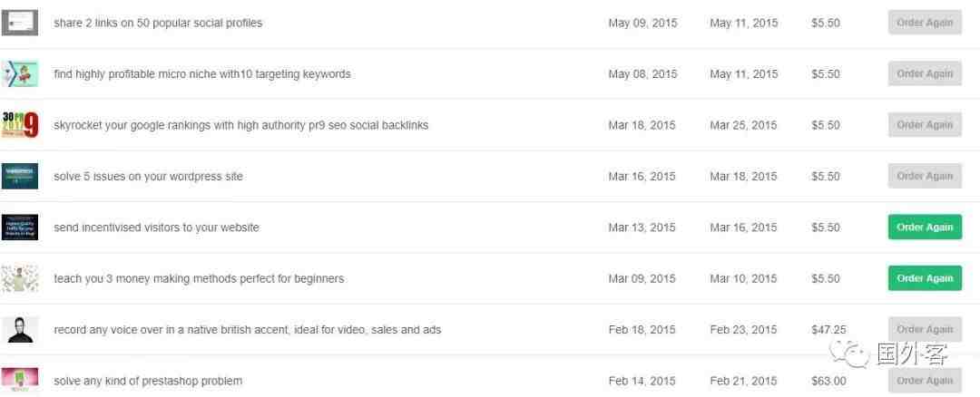Order Again the incentivised visitors gig
Image resolution: width=980 pixels, height=397 pixels.
[x=925, y=228]
